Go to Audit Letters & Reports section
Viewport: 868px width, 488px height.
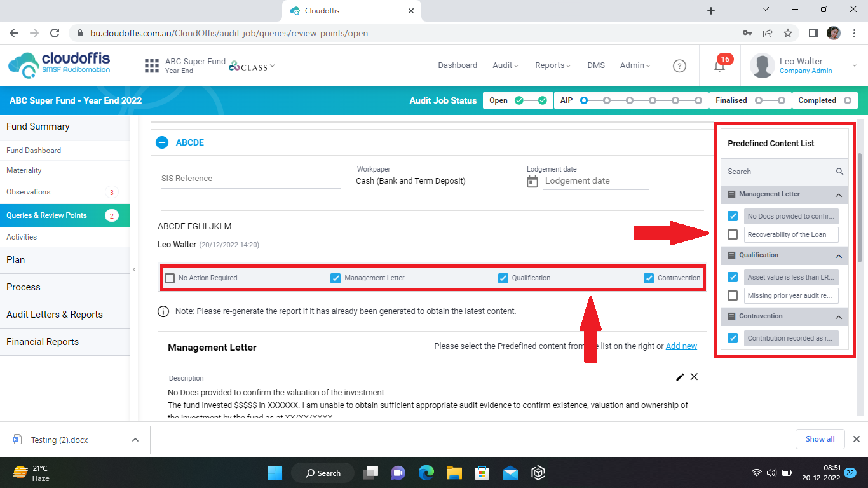coord(55,315)
